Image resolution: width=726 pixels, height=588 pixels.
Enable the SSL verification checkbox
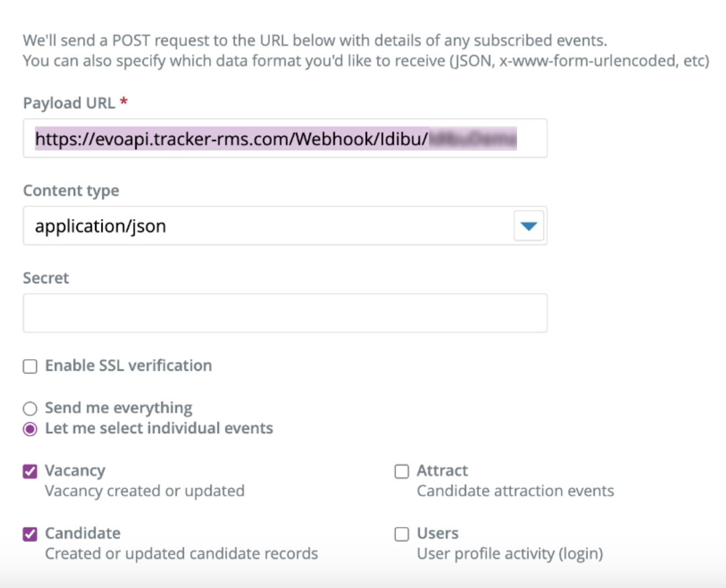click(30, 366)
